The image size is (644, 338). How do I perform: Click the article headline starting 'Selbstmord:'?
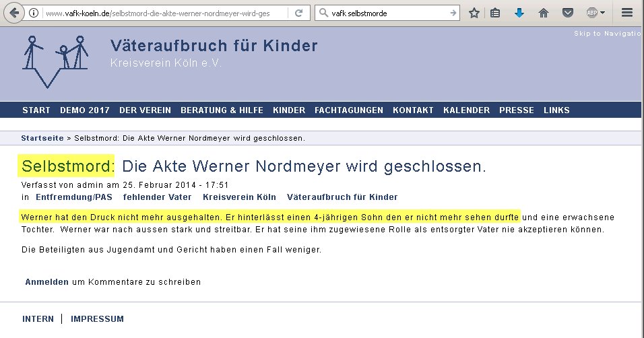pos(253,166)
